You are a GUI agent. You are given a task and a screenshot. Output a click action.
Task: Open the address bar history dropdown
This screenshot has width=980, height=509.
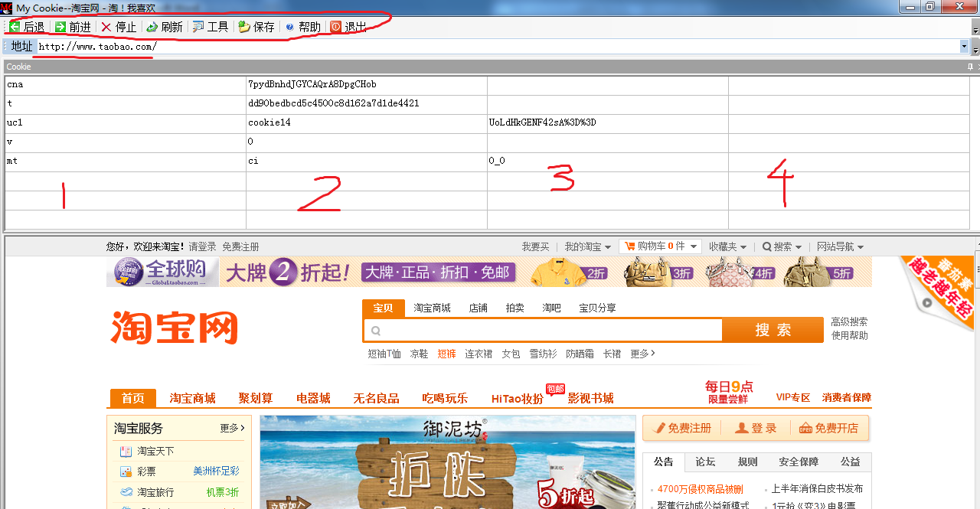964,47
